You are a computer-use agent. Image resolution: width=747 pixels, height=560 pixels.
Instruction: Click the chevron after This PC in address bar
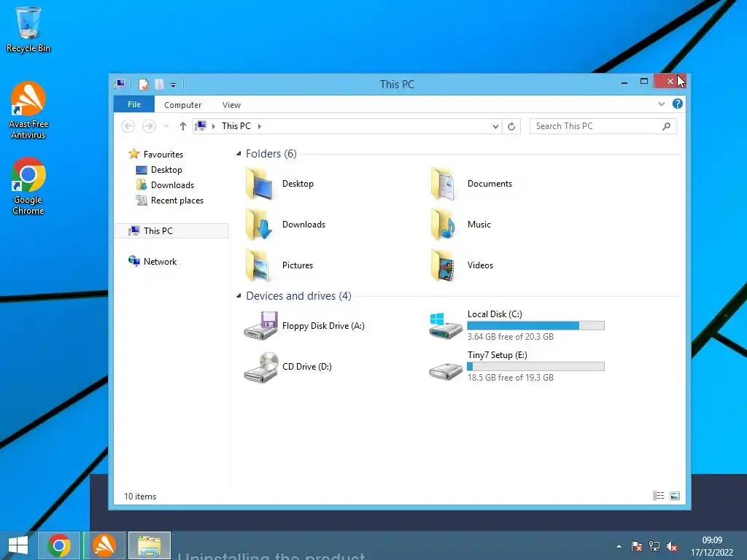(260, 126)
